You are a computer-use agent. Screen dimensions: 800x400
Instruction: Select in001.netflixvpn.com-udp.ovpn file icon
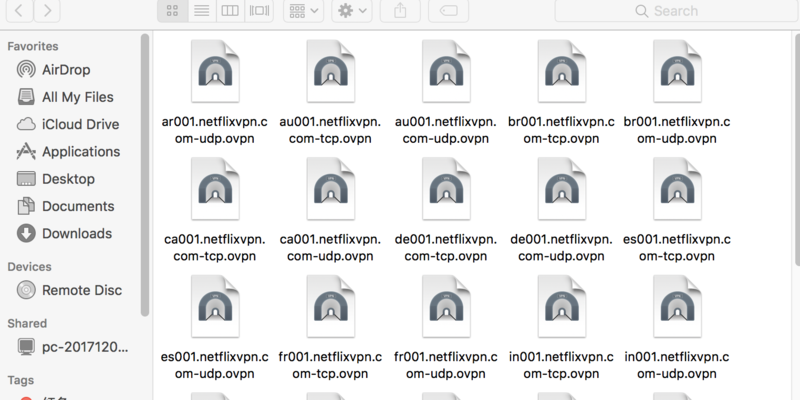[677, 307]
